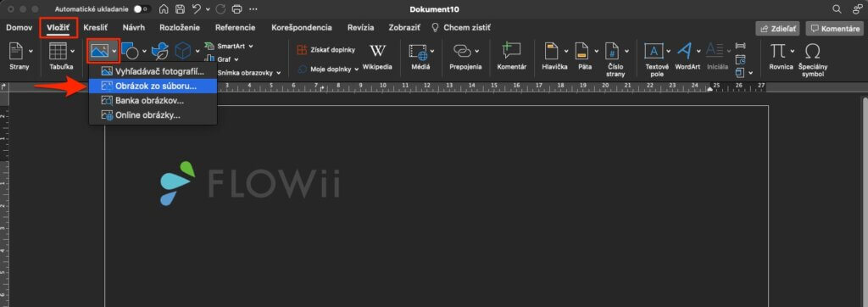Click the 3D models cube icon
868x307 pixels.
tap(183, 51)
